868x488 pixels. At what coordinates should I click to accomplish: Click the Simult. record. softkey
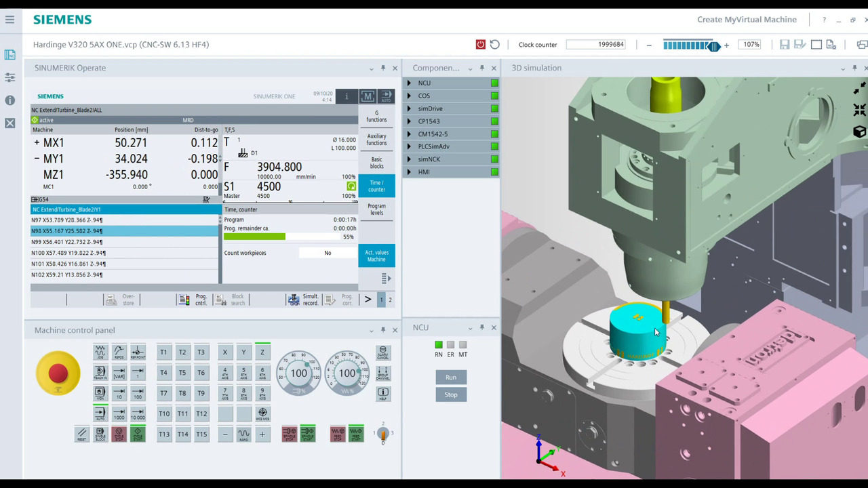coord(303,300)
